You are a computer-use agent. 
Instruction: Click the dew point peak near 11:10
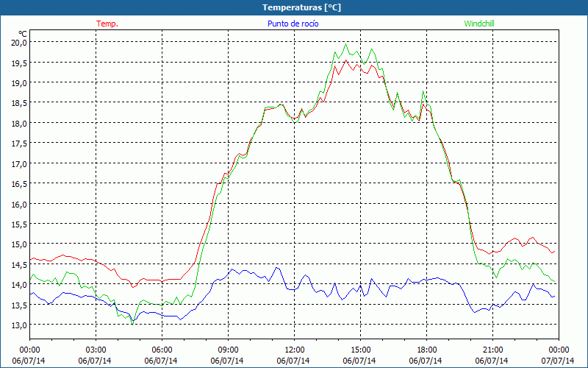(277, 268)
